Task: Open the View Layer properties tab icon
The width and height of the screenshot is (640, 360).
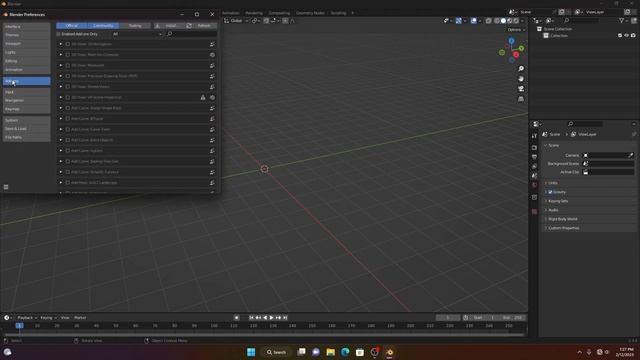Action: click(x=534, y=166)
